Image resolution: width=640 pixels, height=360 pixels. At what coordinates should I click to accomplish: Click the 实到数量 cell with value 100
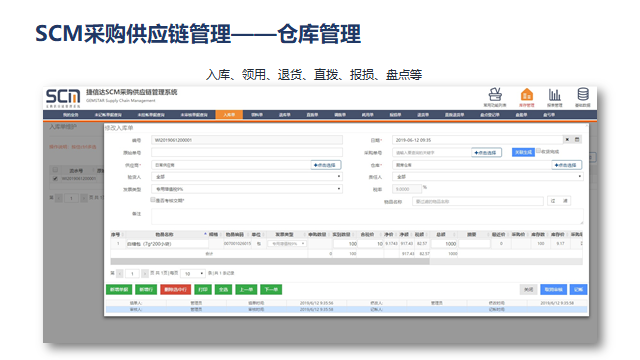coord(345,244)
